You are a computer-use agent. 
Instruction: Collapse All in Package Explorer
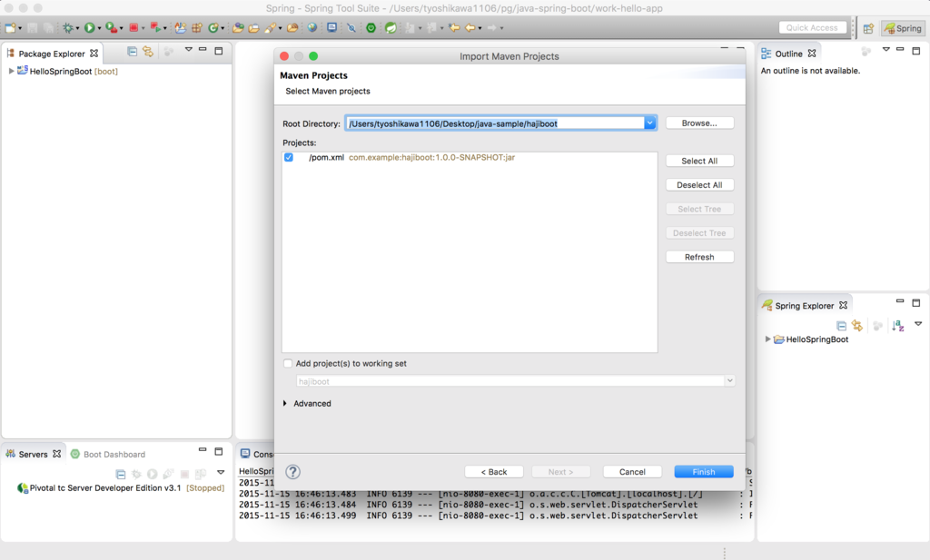[x=133, y=52]
